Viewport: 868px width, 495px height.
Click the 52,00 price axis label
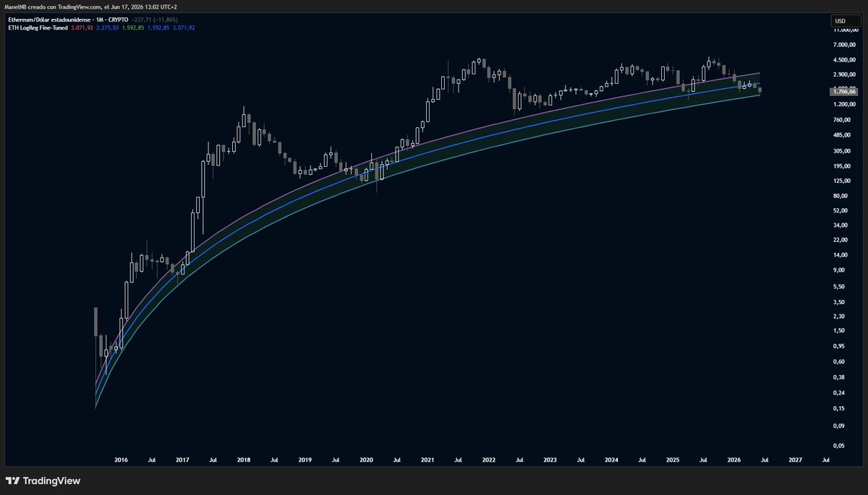(841, 210)
